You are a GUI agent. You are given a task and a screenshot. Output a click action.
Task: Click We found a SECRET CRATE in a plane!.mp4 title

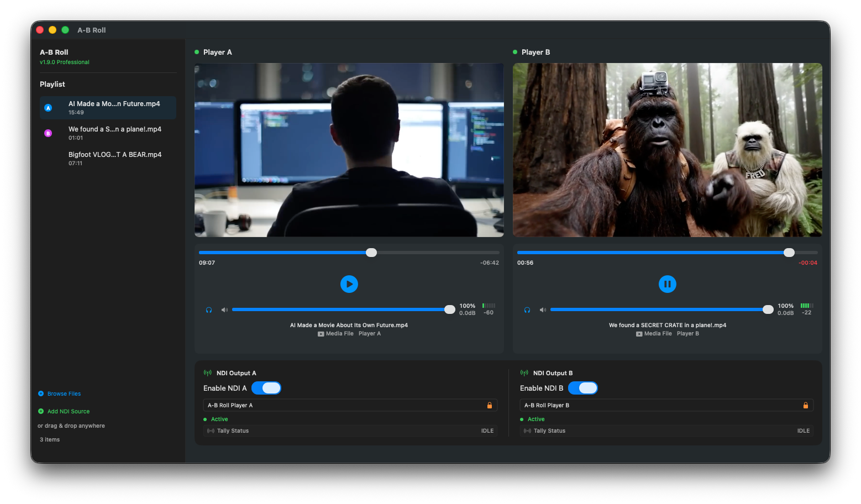[668, 325]
